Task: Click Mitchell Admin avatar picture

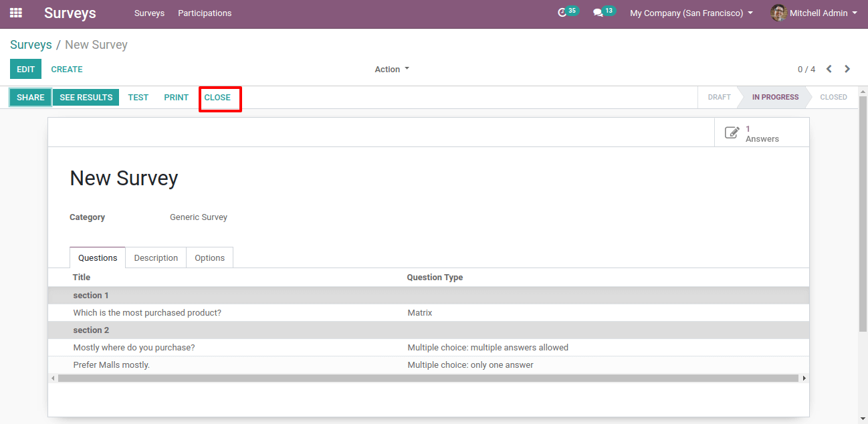Action: (778, 13)
